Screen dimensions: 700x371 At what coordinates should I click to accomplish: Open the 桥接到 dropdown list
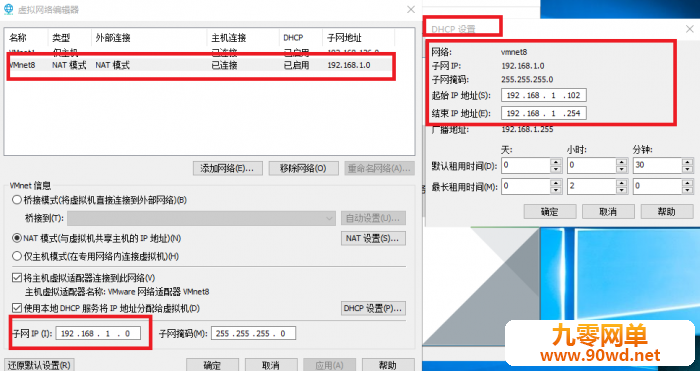click(x=201, y=218)
